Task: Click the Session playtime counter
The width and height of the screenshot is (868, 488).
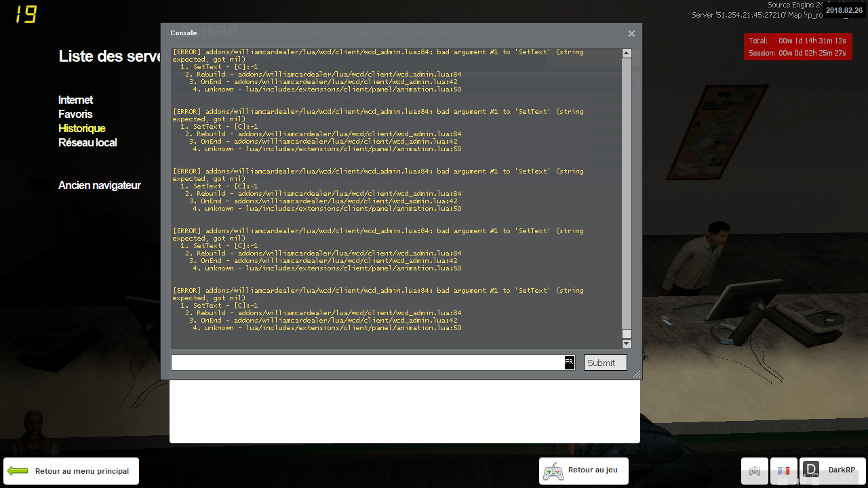Action: (x=797, y=53)
